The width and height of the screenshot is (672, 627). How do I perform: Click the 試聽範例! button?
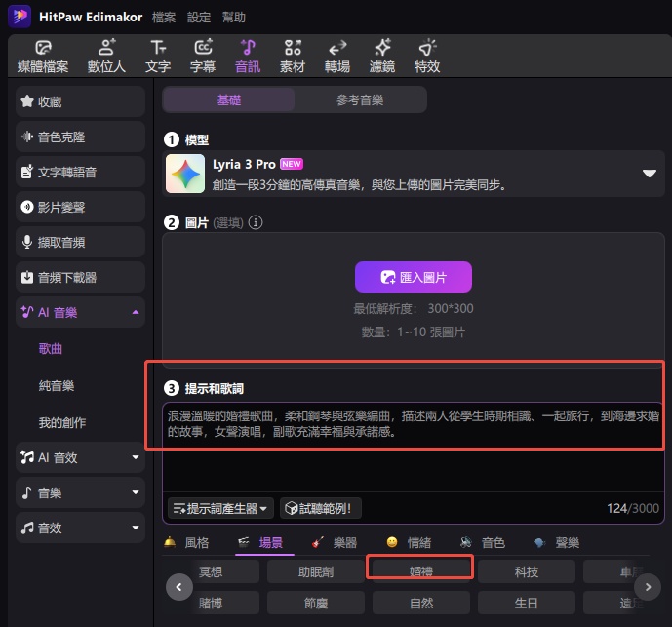pyautogui.click(x=321, y=508)
